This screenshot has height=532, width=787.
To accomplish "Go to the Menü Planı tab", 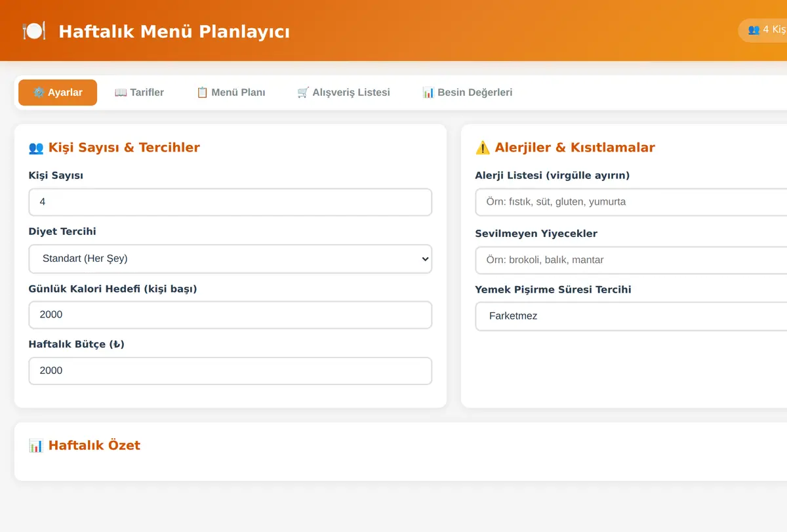I will 231,92.
